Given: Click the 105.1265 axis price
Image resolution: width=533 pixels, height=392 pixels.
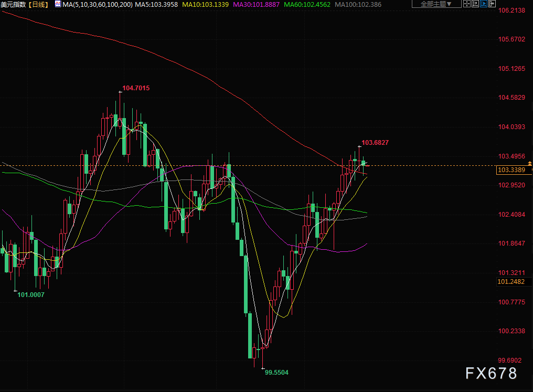Looking at the screenshot, I should tap(511, 68).
